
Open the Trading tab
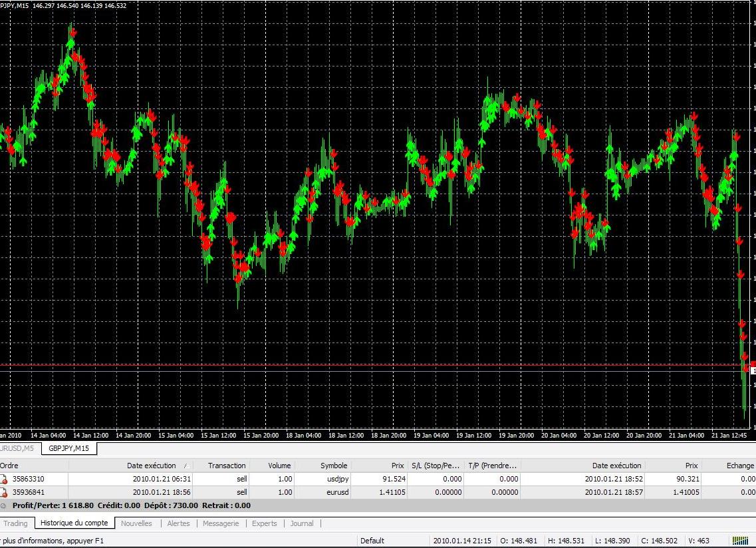(16, 523)
